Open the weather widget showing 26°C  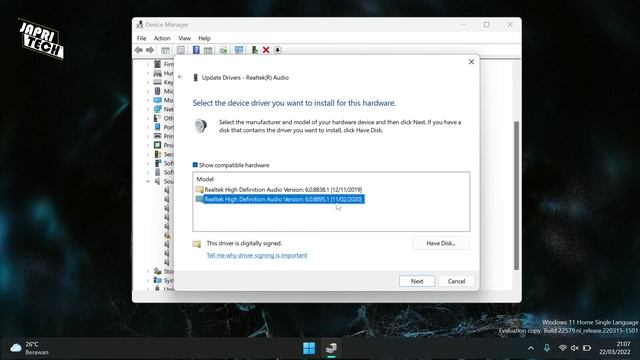[29, 348]
